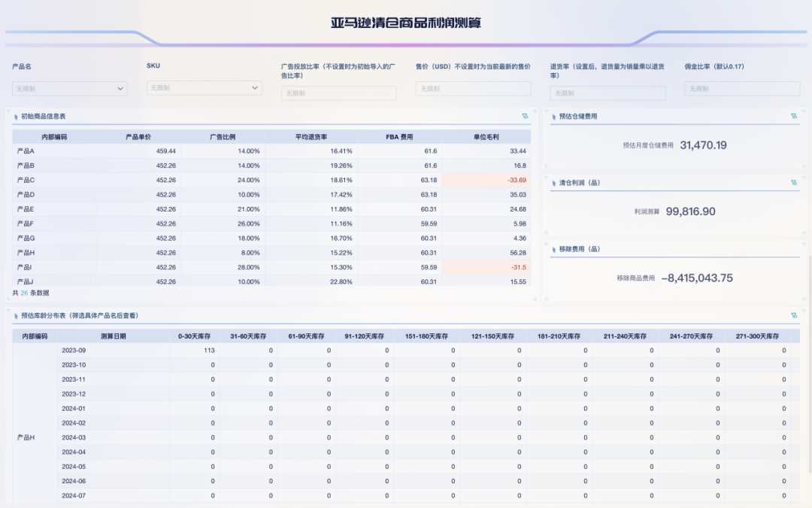Click the marker icon beside 移除费用（品）title
This screenshot has height=508, width=812.
554,249
